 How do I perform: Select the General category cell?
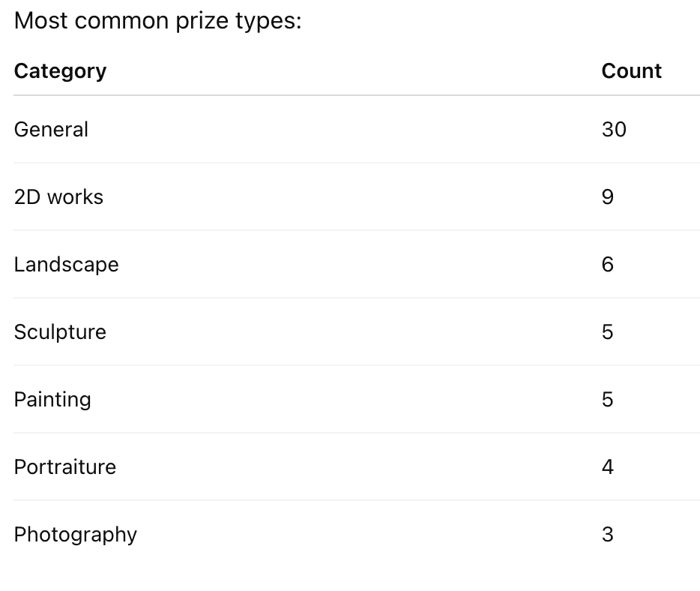click(x=51, y=130)
